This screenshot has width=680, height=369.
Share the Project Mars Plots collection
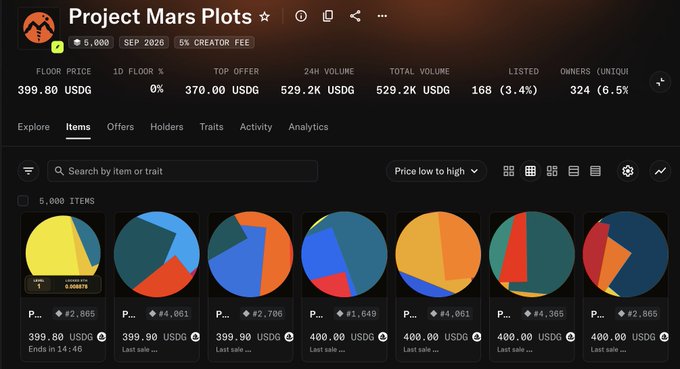tap(355, 16)
